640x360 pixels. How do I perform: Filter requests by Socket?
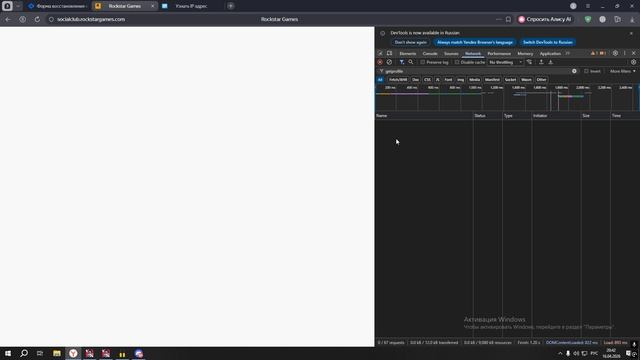[510, 80]
